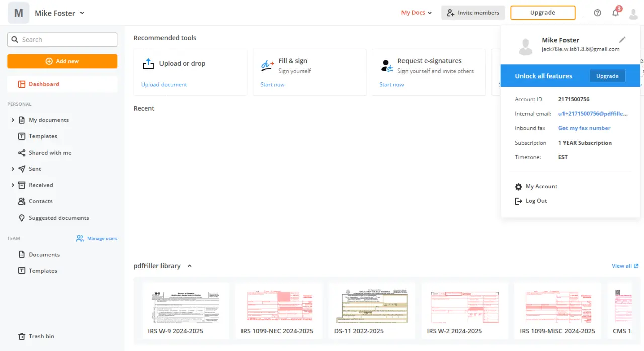This screenshot has height=351, width=644.
Task: Click the Account ID value 2171500756
Action: pyautogui.click(x=574, y=99)
